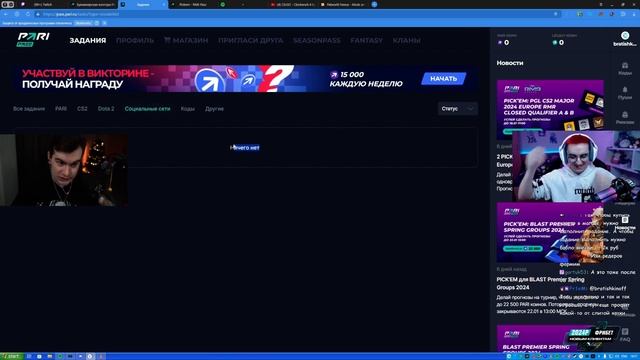This screenshot has width=640, height=360.
Task: Click the НАЧАТЬ quiz button
Action: pyautogui.click(x=444, y=78)
